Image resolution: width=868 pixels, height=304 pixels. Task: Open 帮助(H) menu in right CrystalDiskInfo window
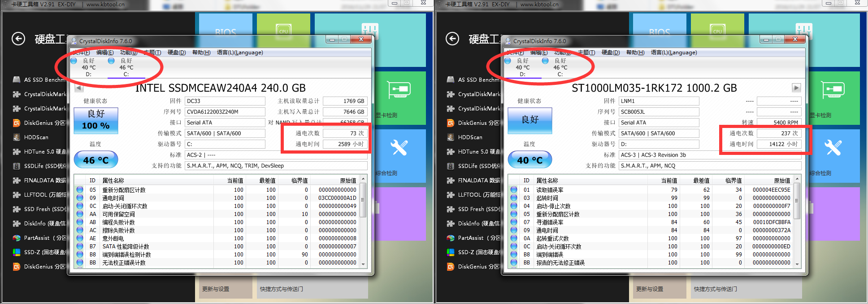point(635,53)
